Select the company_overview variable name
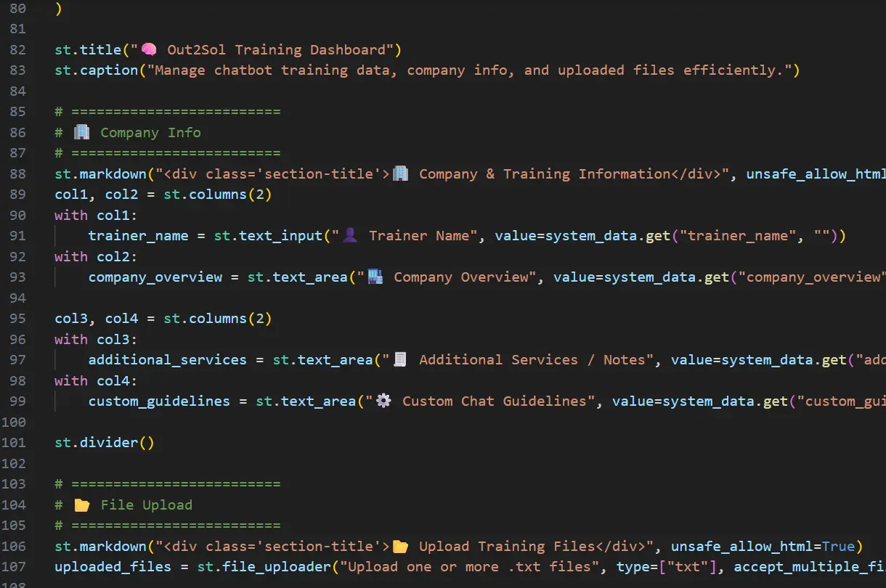 pyautogui.click(x=155, y=277)
